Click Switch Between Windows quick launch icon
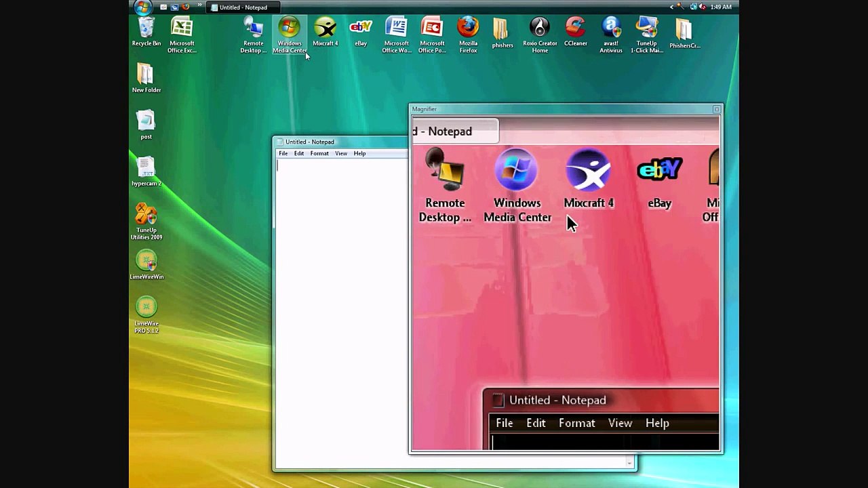The height and width of the screenshot is (488, 868). (174, 7)
